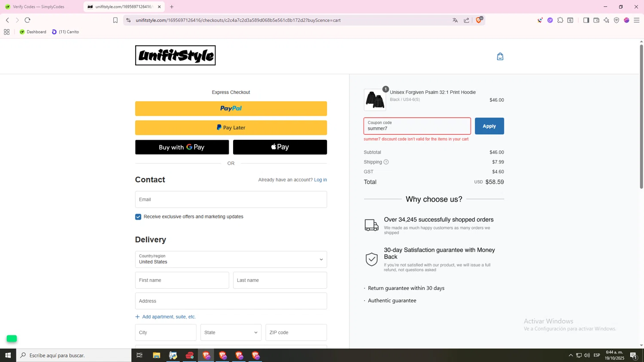Open the State dropdown
This screenshot has width=644, height=362.
(231, 332)
